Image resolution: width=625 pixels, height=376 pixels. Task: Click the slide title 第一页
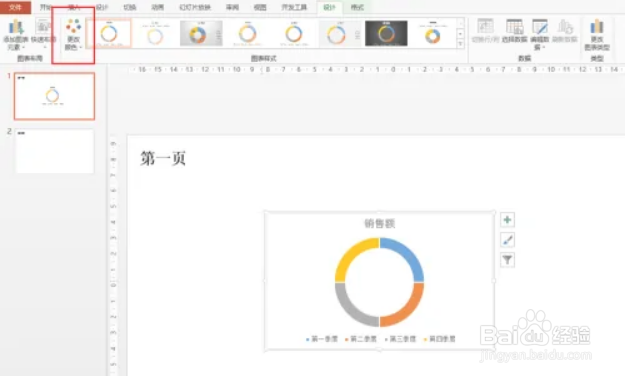[x=163, y=158]
